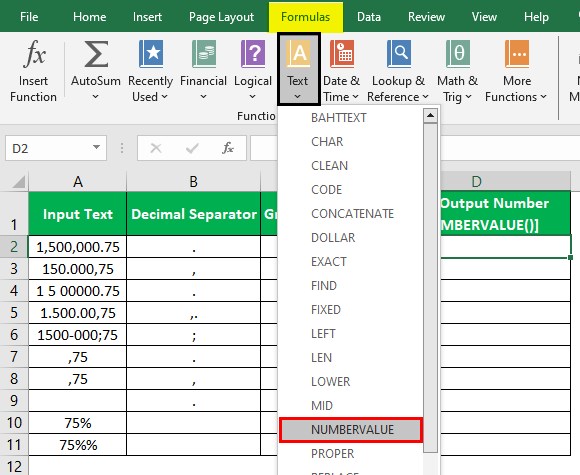Select cell containing 1,500,000.75
This screenshot has height=475, width=580.
pyautogui.click(x=78, y=247)
